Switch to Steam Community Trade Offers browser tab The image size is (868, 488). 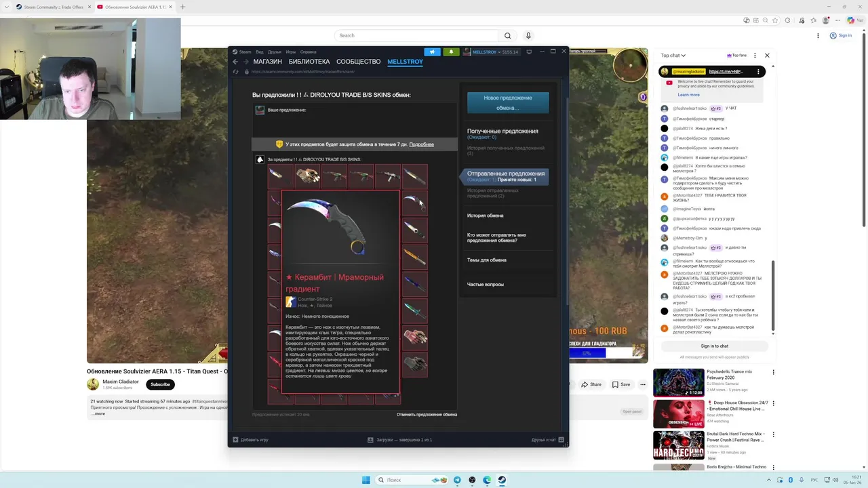54,7
